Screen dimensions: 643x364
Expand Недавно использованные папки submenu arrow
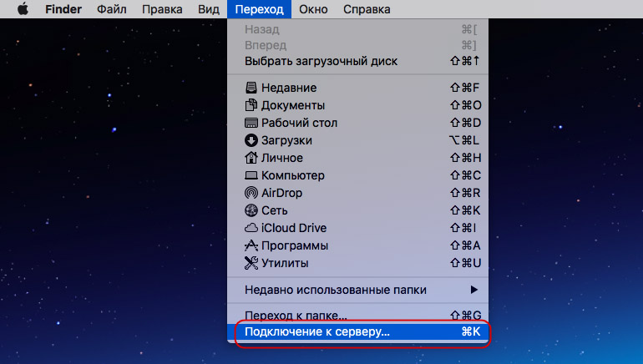click(x=474, y=290)
